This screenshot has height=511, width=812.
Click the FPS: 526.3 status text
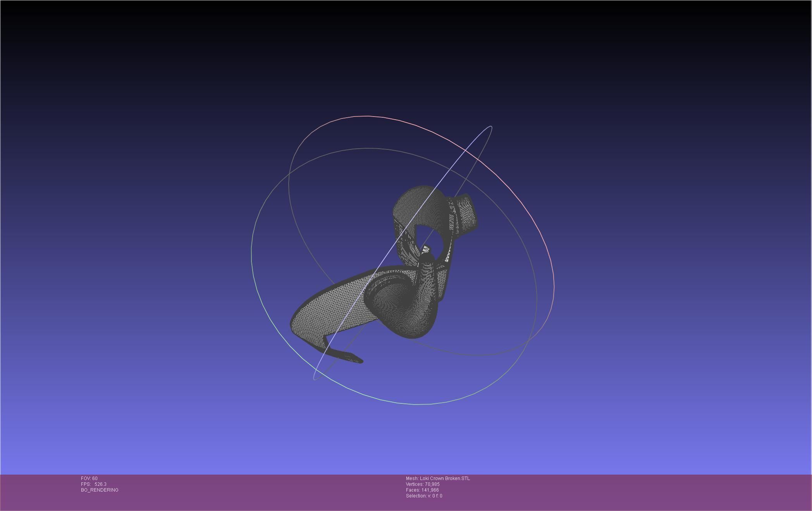point(94,484)
